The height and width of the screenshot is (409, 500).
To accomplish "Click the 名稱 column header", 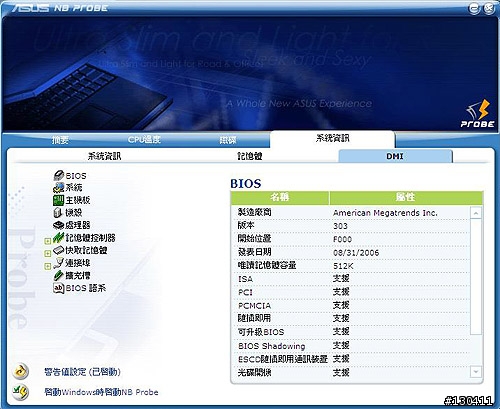I will 280,197.
